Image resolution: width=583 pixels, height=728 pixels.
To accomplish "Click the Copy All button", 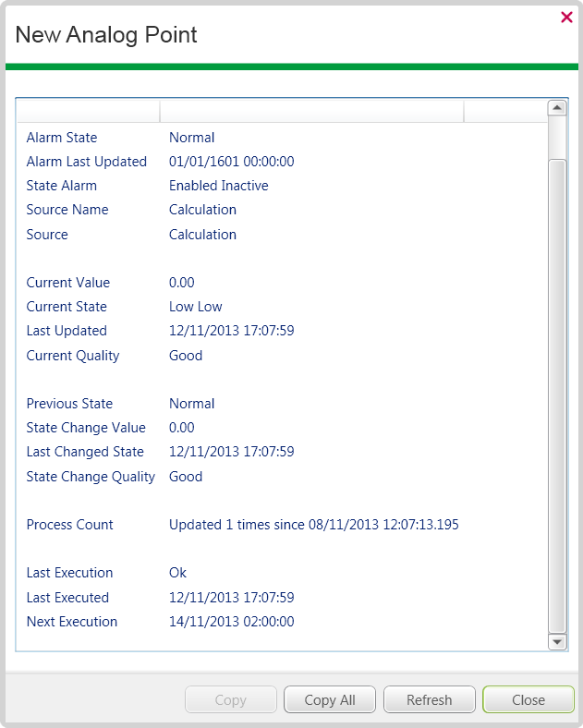I will (x=330, y=699).
